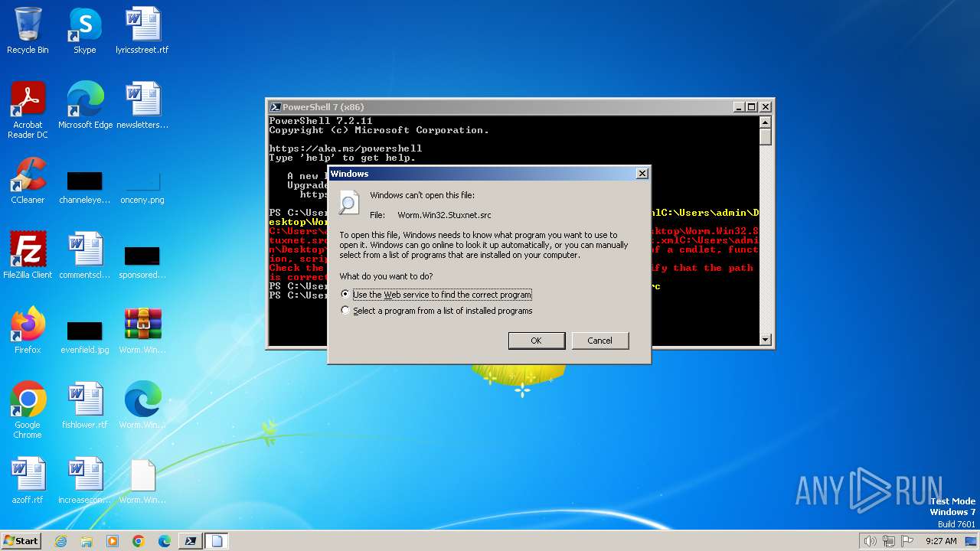Open the Start menu
This screenshot has height=551, width=980.
[x=21, y=541]
